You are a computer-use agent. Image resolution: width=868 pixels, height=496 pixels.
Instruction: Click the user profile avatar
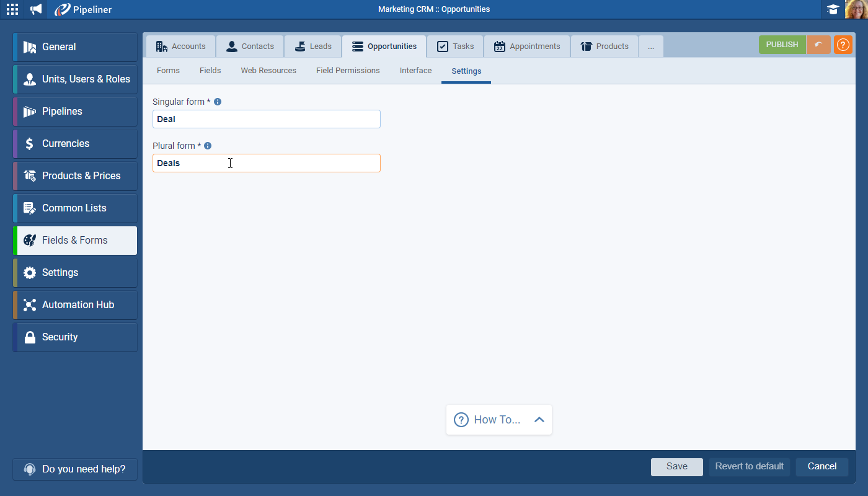click(856, 9)
